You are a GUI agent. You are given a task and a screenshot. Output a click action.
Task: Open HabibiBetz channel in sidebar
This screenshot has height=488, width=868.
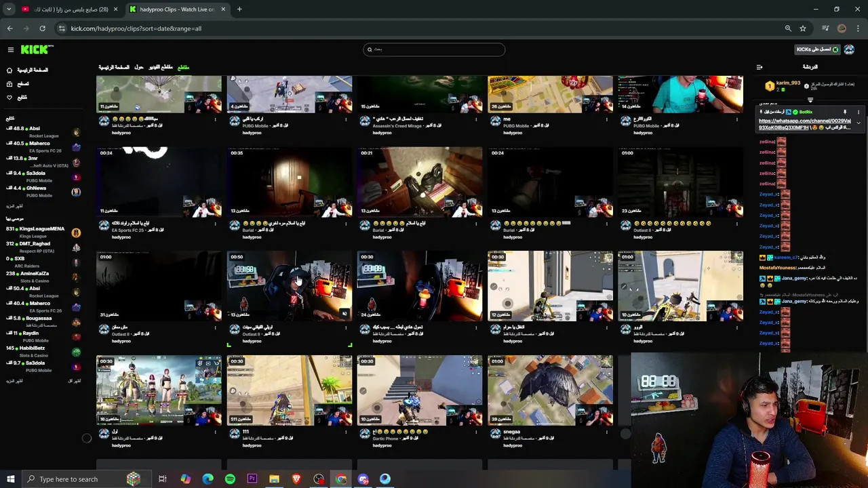[x=43, y=352]
